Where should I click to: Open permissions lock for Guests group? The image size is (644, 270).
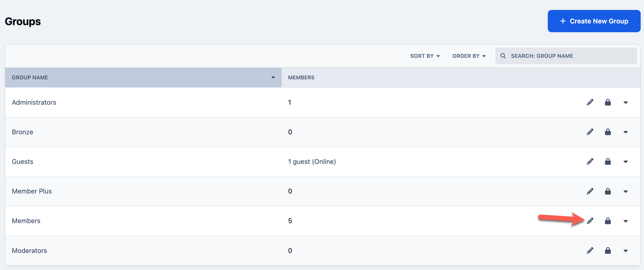[608, 162]
